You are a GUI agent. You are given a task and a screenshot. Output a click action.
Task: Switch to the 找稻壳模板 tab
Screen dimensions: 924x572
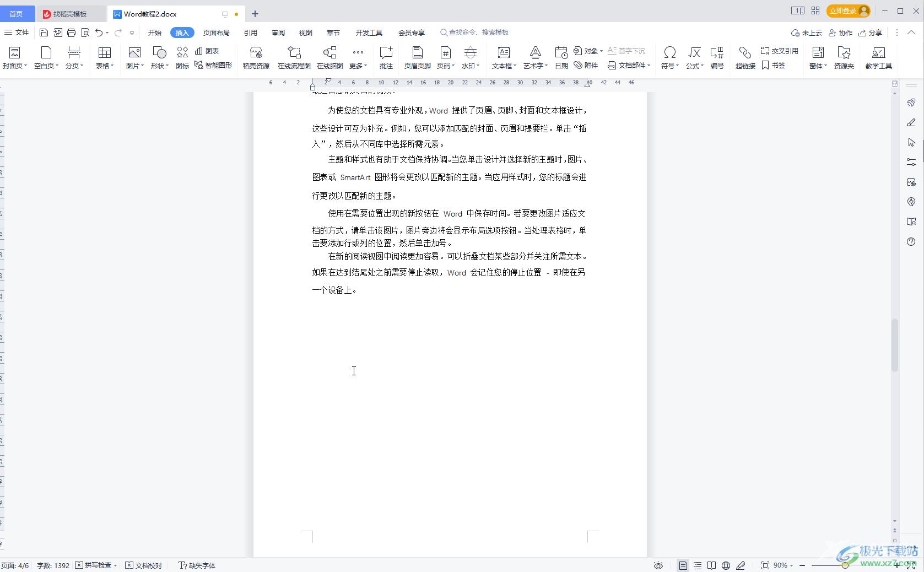[x=70, y=14]
